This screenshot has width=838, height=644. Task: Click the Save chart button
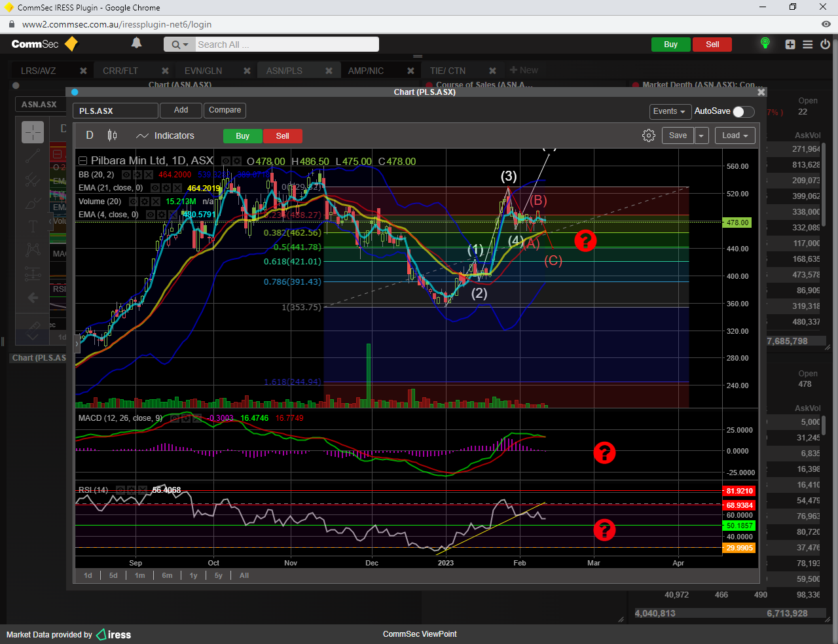678,135
